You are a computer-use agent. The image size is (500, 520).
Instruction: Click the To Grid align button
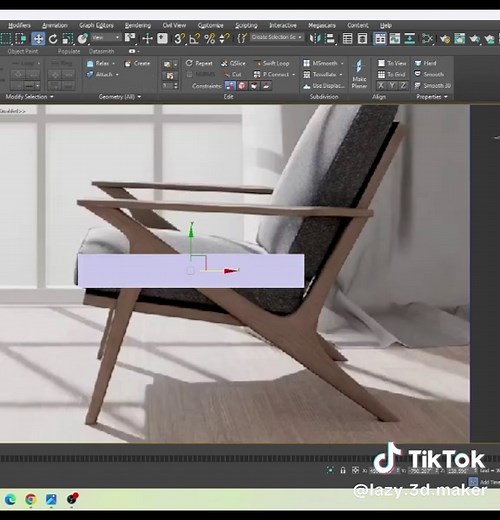click(x=391, y=74)
